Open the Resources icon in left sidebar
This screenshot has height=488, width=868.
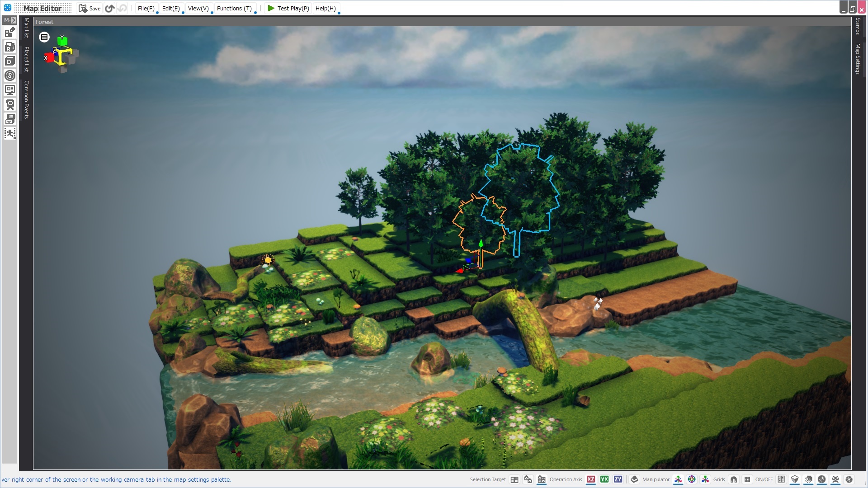(x=10, y=47)
